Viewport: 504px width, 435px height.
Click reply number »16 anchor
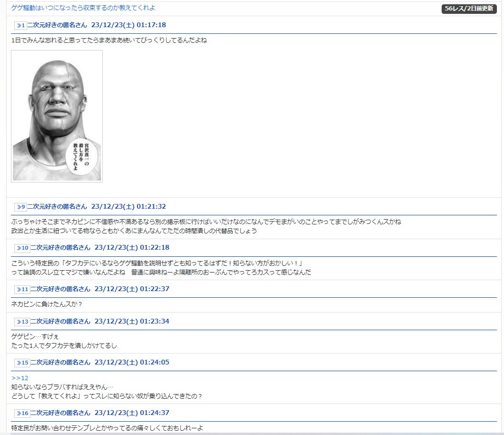(x=22, y=413)
